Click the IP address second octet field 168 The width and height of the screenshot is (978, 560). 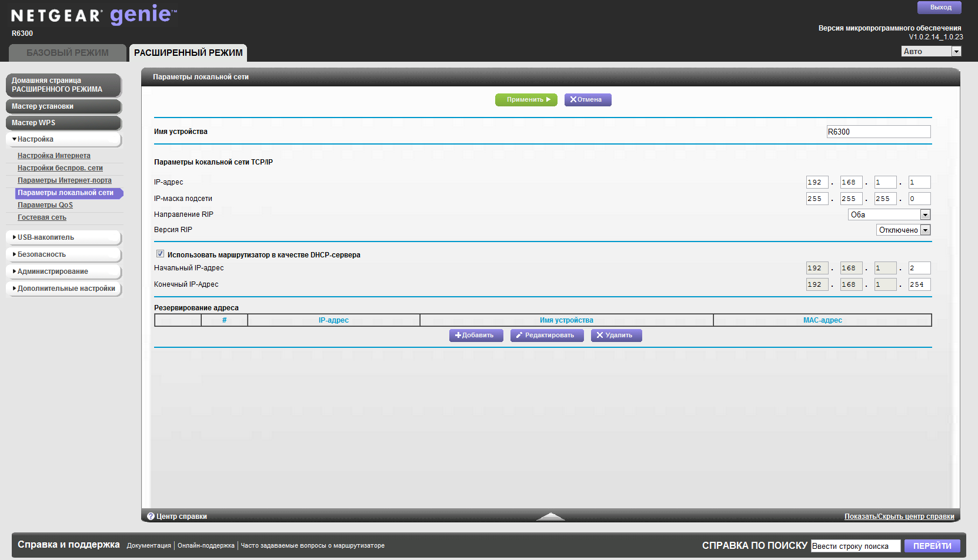[852, 182]
